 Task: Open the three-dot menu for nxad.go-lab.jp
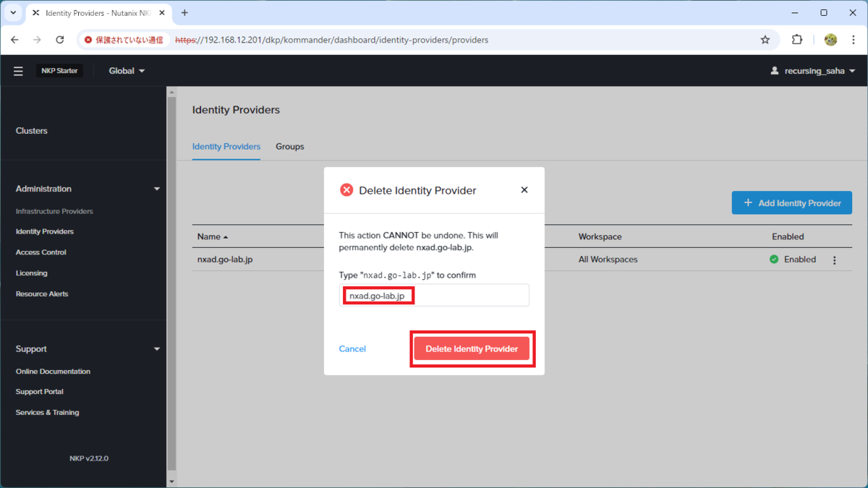tap(834, 260)
